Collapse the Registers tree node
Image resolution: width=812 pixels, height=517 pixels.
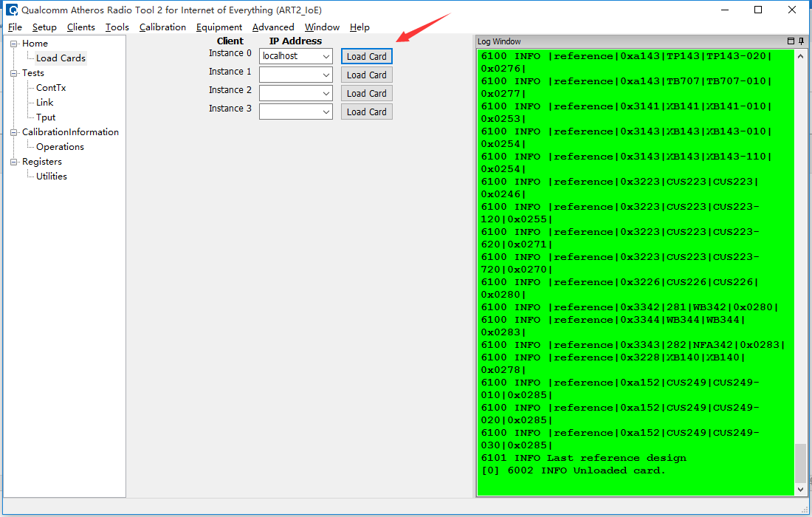pyautogui.click(x=13, y=162)
